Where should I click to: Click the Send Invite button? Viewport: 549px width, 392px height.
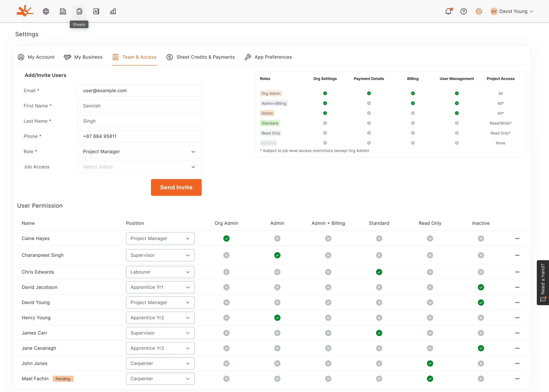coord(176,187)
